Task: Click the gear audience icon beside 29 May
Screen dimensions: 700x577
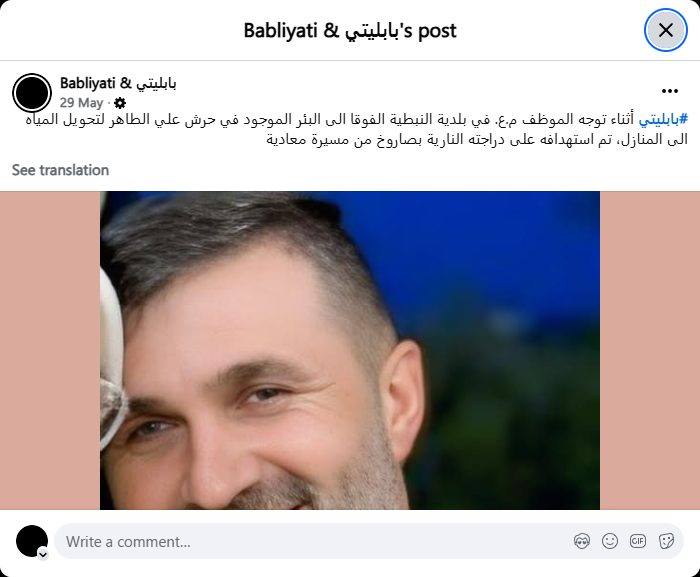Action: coord(120,103)
